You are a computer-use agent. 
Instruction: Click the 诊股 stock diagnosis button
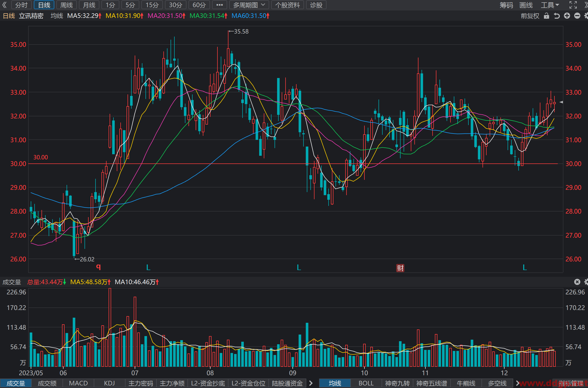(x=316, y=5)
